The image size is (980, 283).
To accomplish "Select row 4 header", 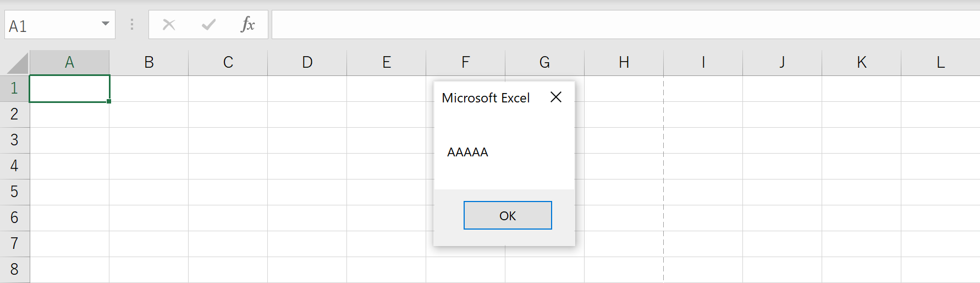I will pyautogui.click(x=14, y=166).
